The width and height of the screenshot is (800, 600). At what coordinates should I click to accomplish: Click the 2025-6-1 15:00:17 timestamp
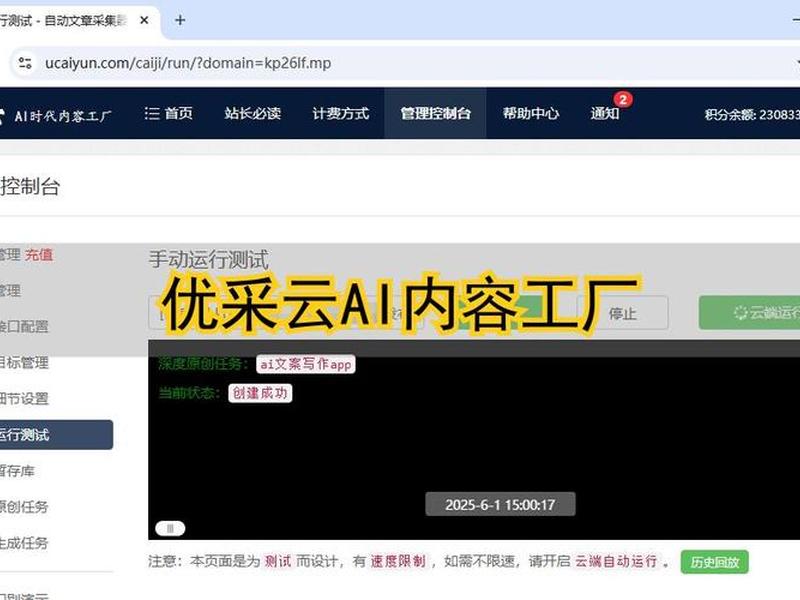coord(500,505)
